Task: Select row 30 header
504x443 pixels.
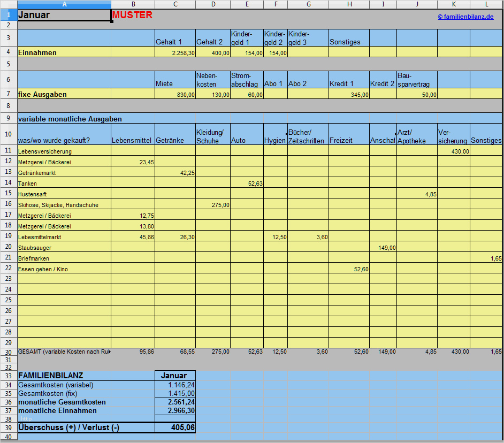Action: coord(9,352)
